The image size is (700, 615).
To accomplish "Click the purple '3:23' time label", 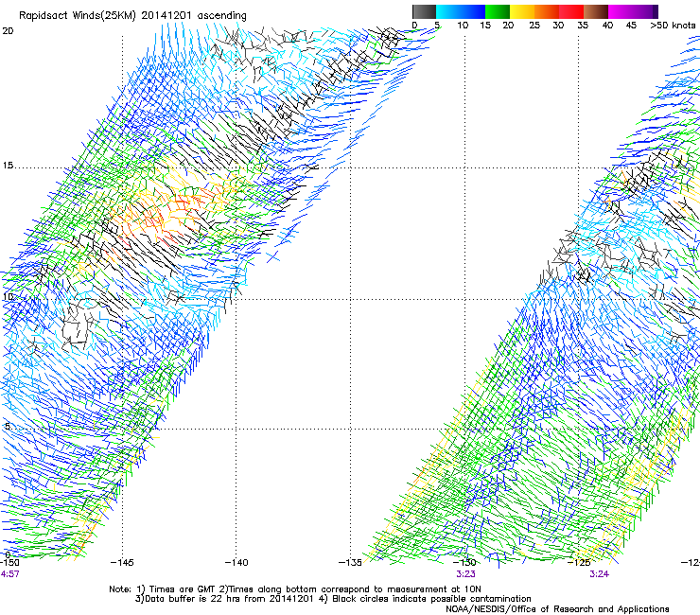I will 465,574.
